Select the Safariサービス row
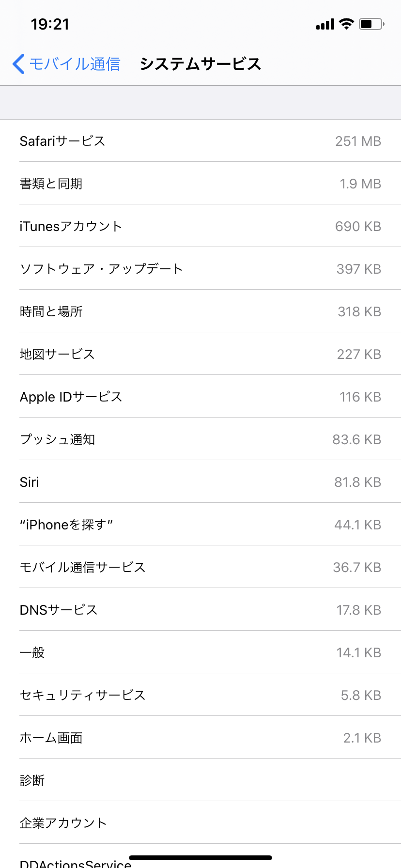Screen dimensions: 401x868 click(200, 141)
